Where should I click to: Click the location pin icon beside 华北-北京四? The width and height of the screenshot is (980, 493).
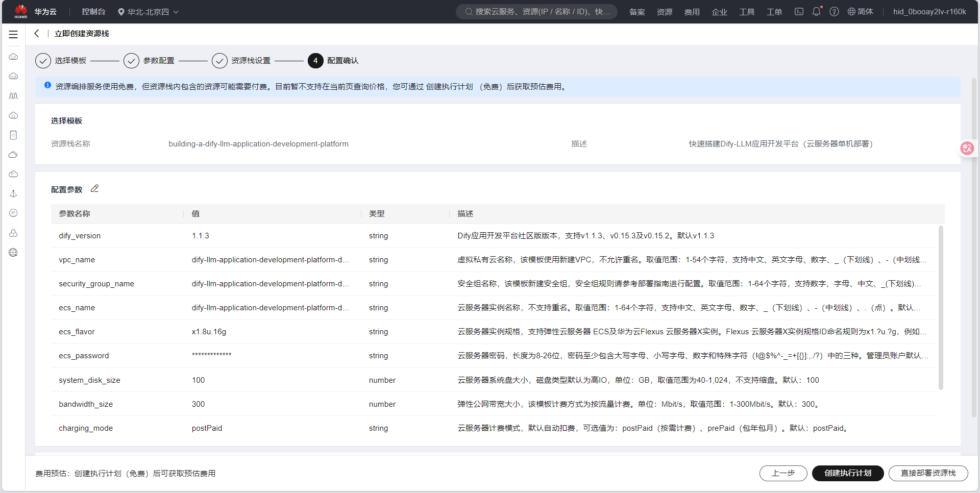point(121,12)
